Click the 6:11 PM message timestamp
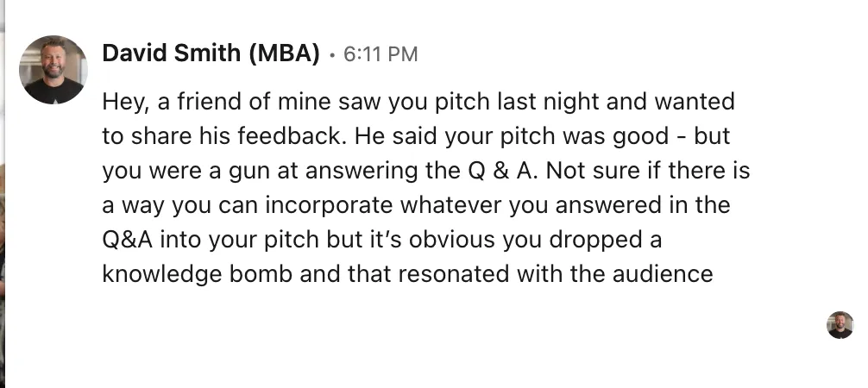The width and height of the screenshot is (868, 388). (381, 54)
